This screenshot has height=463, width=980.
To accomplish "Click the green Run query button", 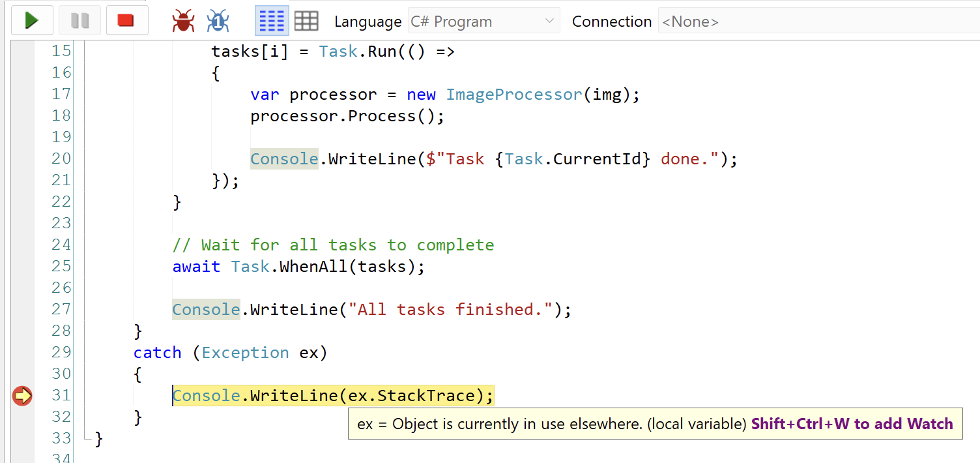I will (30, 21).
